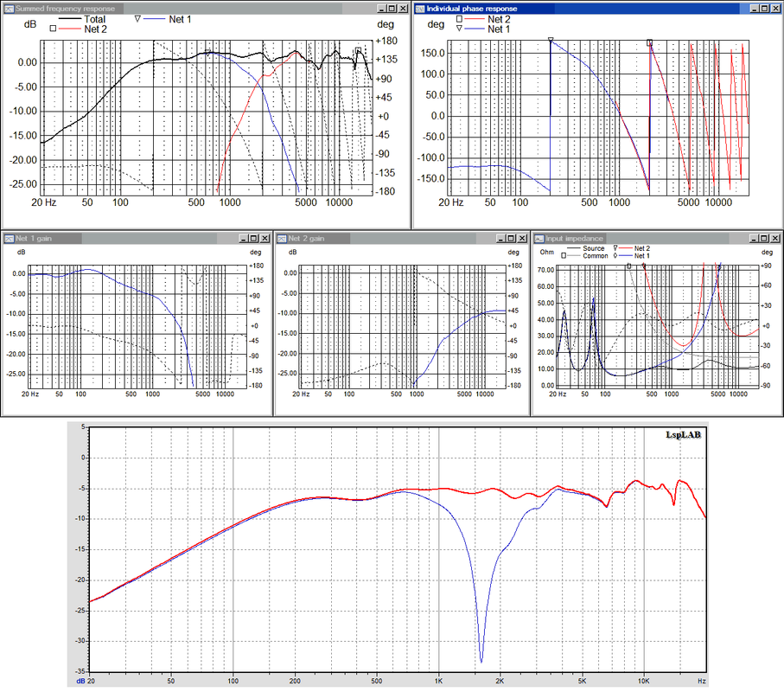784x692 pixels.
Task: Open the Net 1 gain window icon menu
Action: pyautogui.click(x=9, y=239)
